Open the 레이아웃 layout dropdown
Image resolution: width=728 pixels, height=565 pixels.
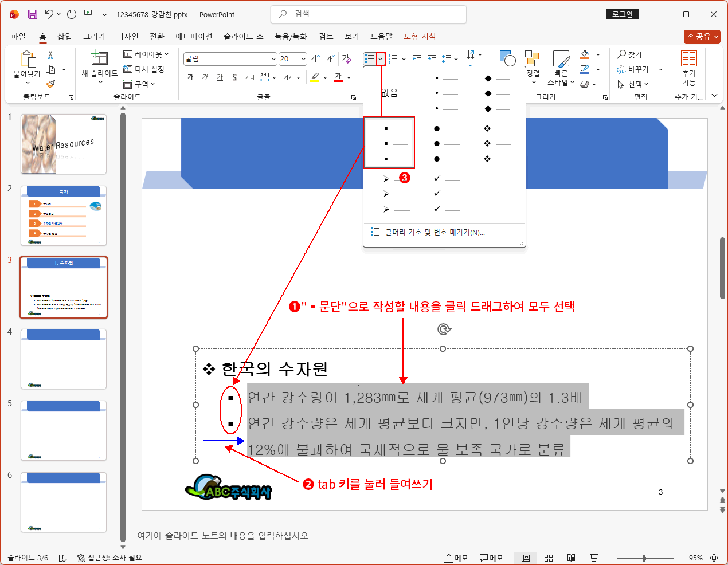(x=147, y=54)
